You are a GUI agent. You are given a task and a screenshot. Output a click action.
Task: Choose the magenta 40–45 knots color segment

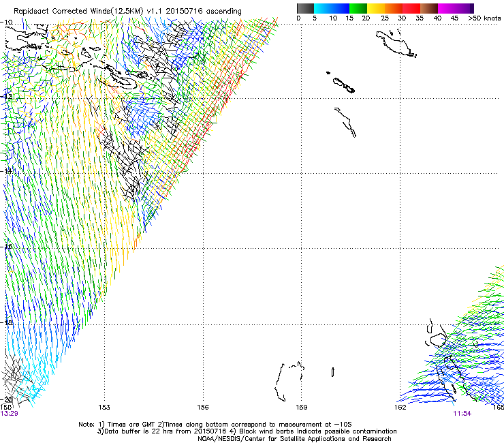tap(447, 8)
